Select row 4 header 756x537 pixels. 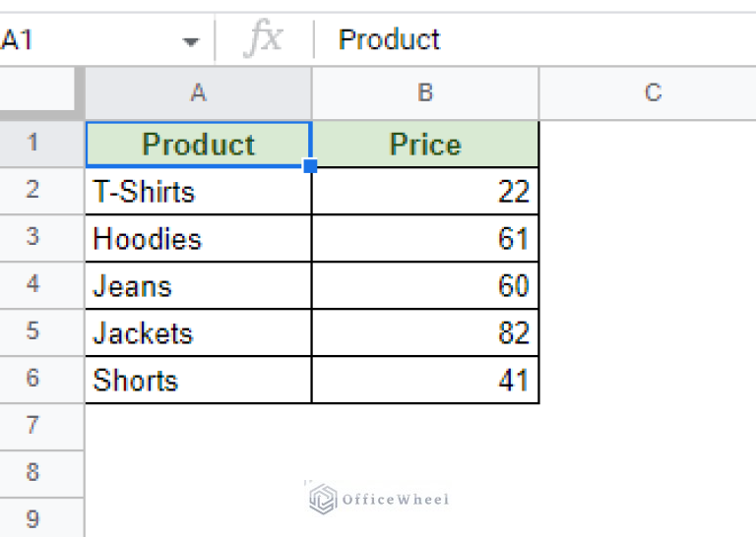(x=33, y=285)
